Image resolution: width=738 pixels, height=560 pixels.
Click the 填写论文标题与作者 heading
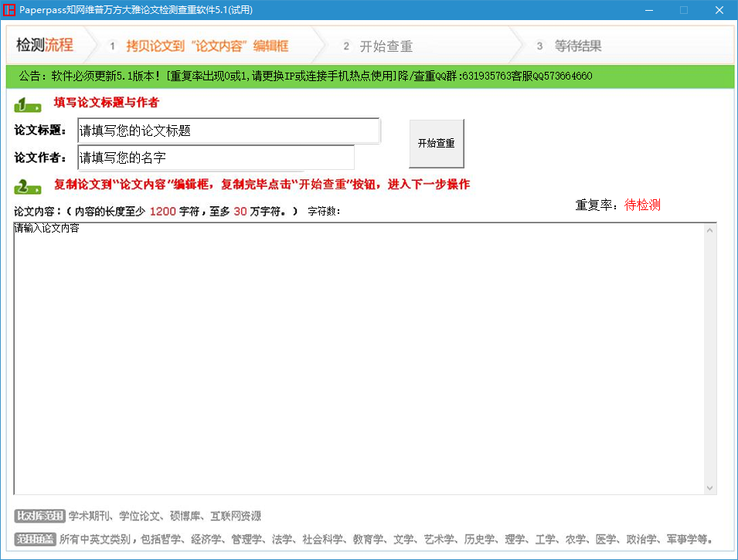pyautogui.click(x=107, y=102)
